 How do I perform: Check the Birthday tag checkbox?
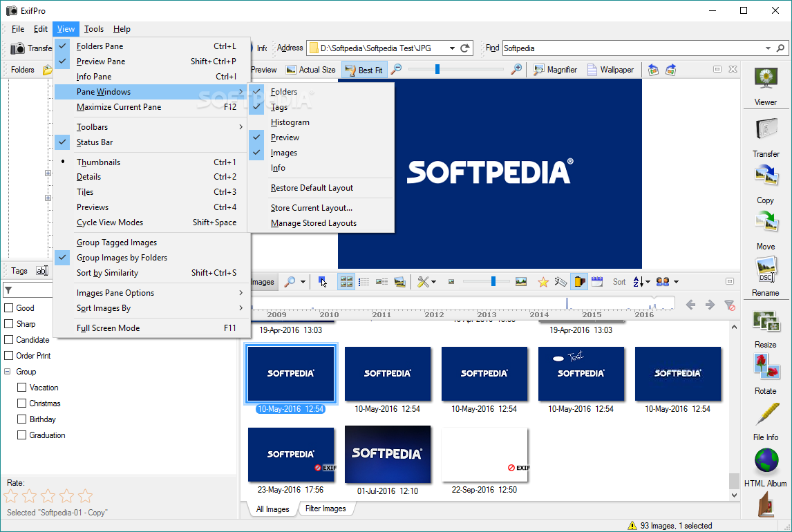(21, 419)
